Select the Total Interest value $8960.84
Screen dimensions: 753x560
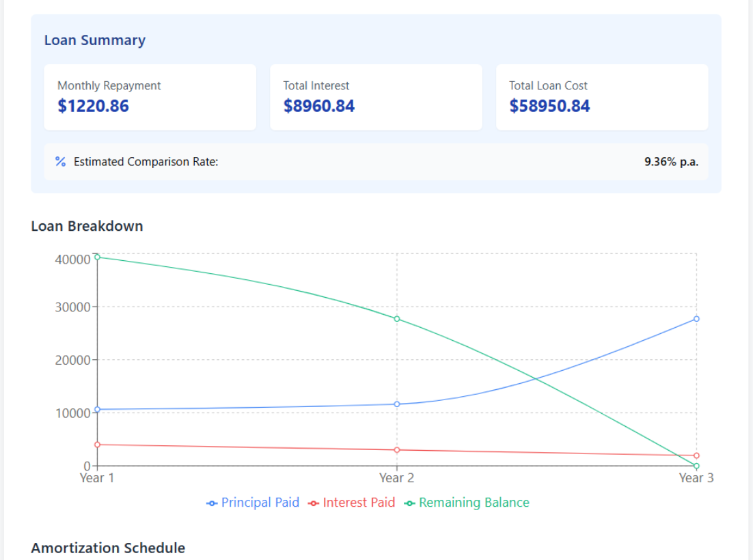pyautogui.click(x=319, y=106)
